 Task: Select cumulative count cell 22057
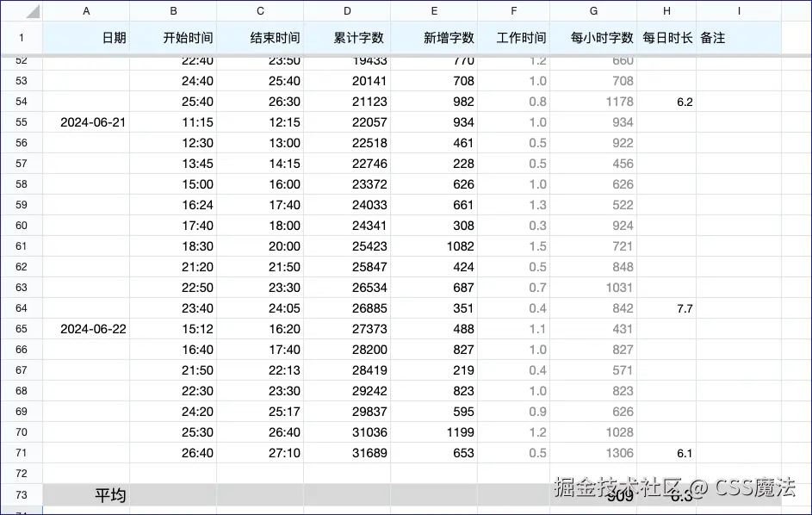point(347,122)
